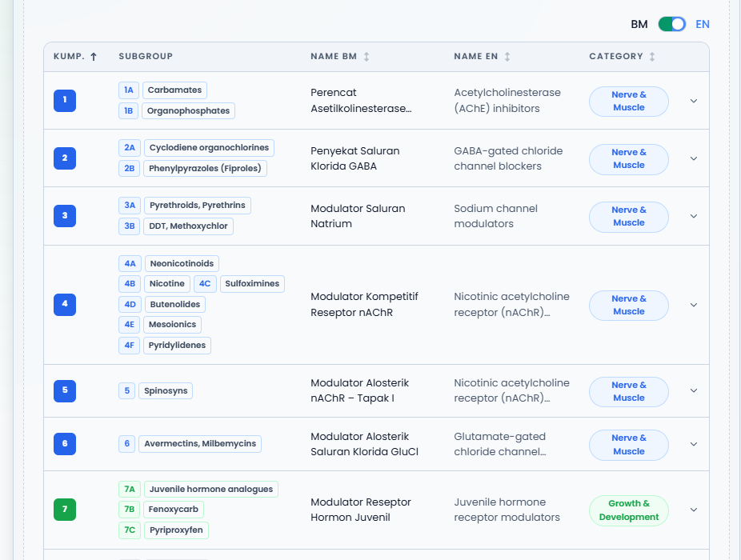Click the 1B subgroup code tag

coord(128,111)
